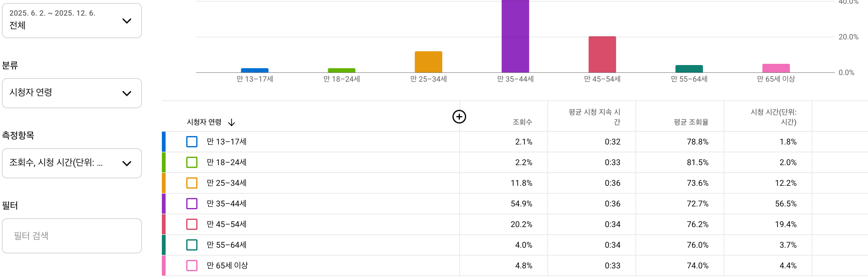The image size is (868, 279).
Task: Click the add metric plus icon
Action: pos(459,117)
